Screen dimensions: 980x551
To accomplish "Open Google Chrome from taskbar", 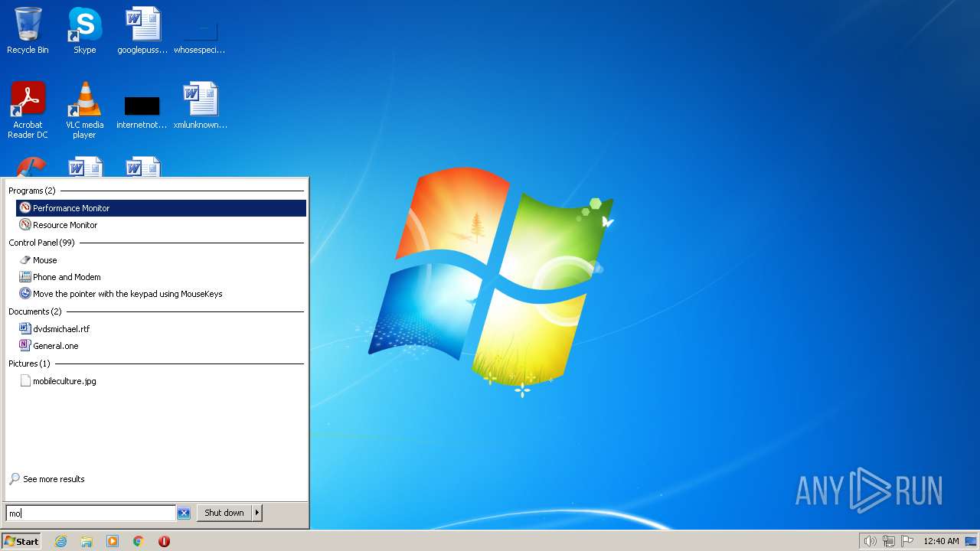I will [x=139, y=541].
